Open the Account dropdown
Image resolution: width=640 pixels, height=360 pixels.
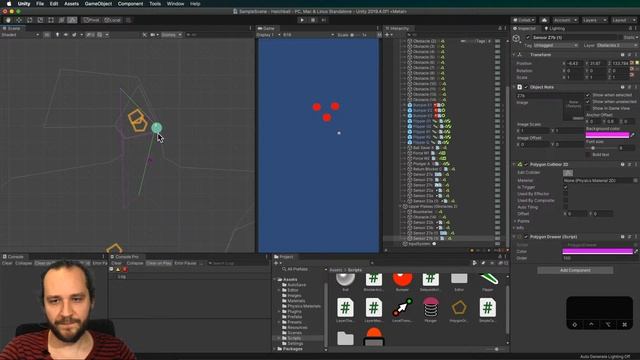tap(565, 20)
